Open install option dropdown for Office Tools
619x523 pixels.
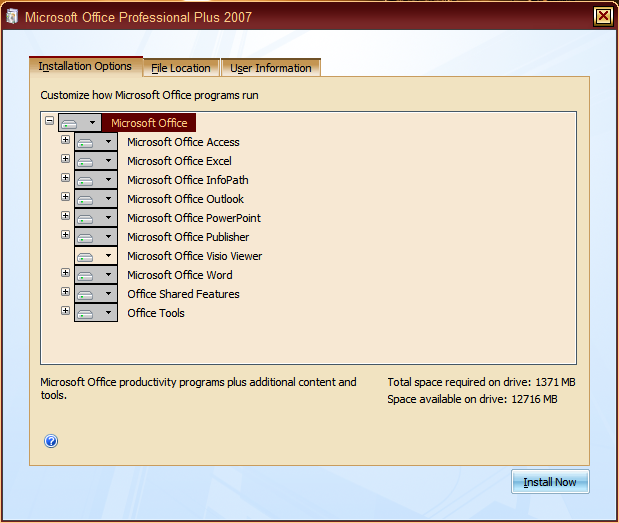click(96, 313)
